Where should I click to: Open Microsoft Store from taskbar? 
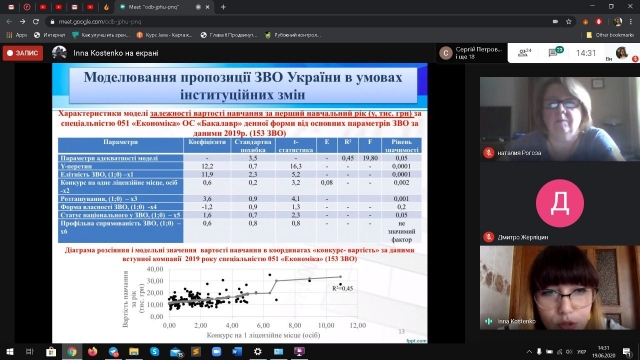51,351
